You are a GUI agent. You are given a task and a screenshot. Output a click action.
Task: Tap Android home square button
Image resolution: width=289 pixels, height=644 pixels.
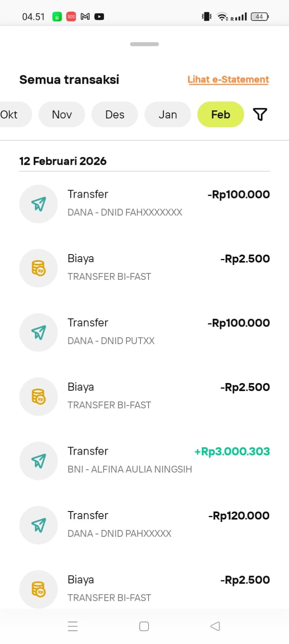click(x=144, y=626)
